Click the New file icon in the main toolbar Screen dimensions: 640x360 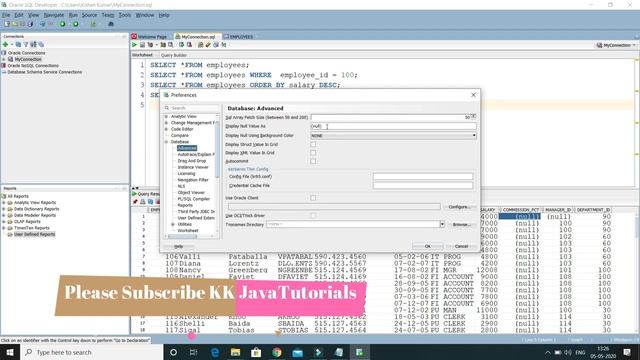point(7,24)
